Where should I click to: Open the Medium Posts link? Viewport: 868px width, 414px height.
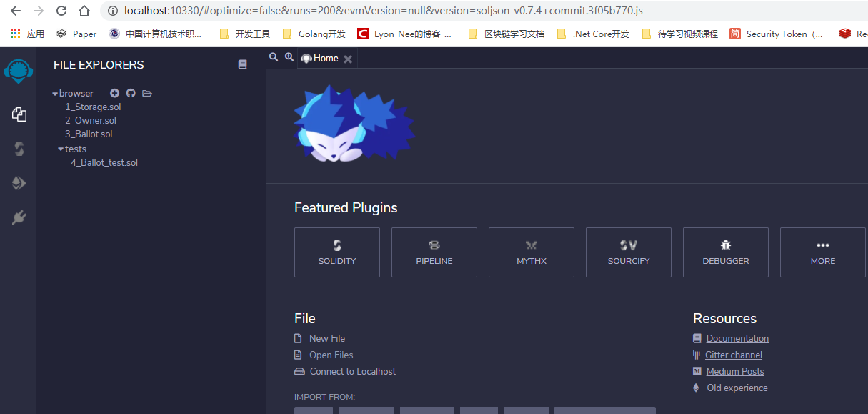point(735,372)
